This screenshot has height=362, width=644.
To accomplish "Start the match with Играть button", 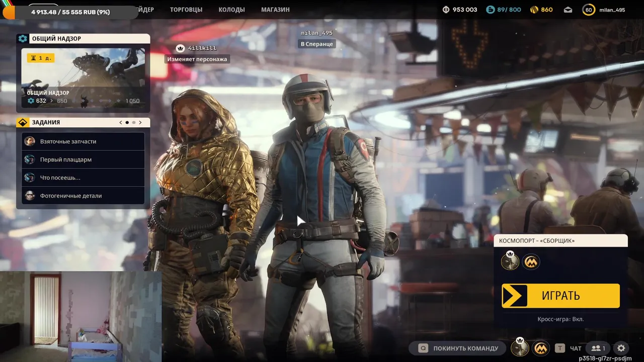I will (560, 296).
